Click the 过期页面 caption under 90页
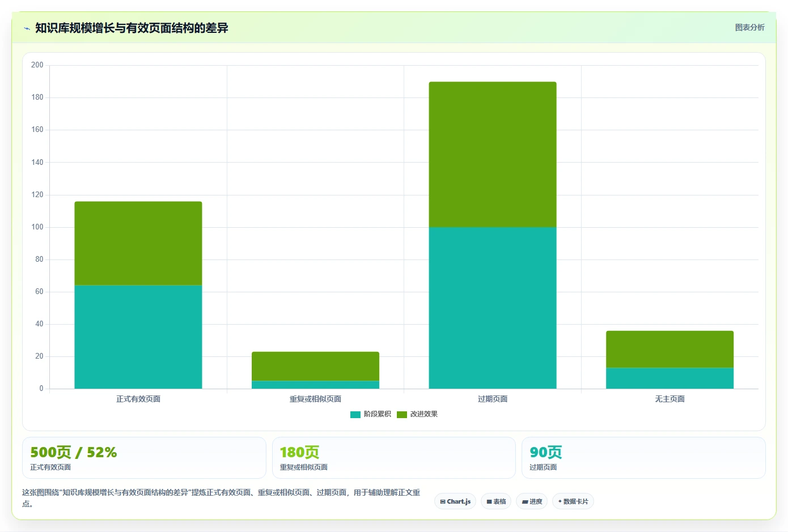 coord(543,467)
